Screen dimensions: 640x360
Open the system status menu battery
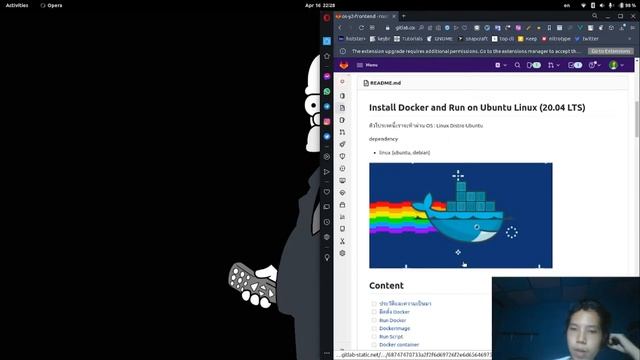[x=627, y=5]
